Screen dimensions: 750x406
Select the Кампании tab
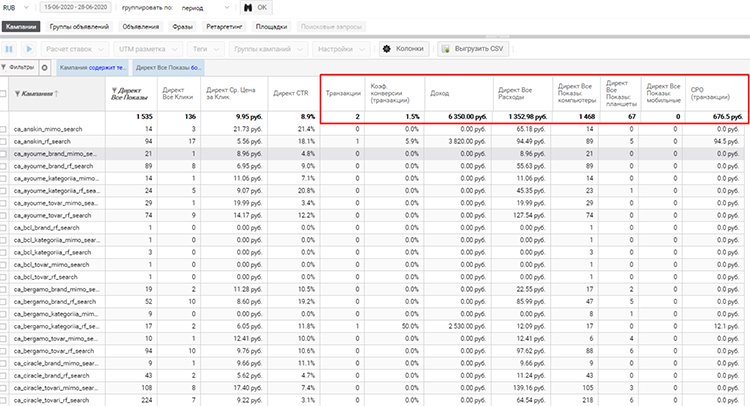[21, 27]
